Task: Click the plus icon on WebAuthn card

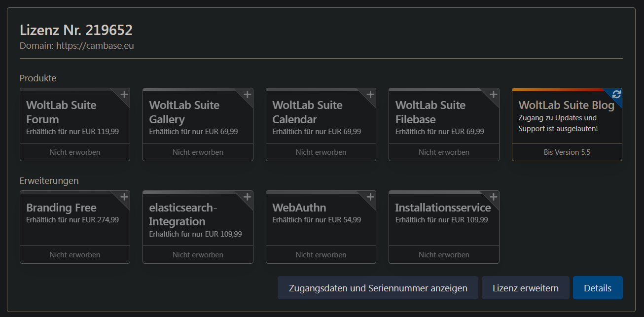Action: click(x=370, y=197)
